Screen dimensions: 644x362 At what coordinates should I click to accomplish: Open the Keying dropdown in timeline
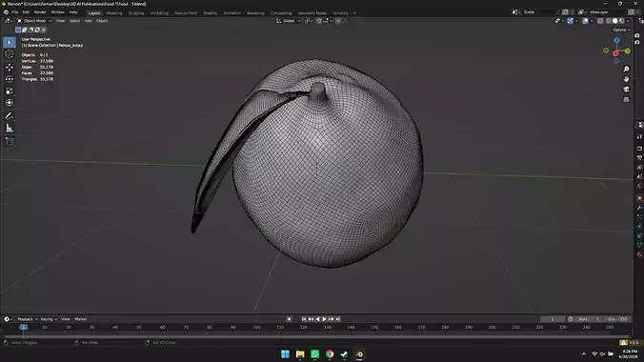[49, 319]
